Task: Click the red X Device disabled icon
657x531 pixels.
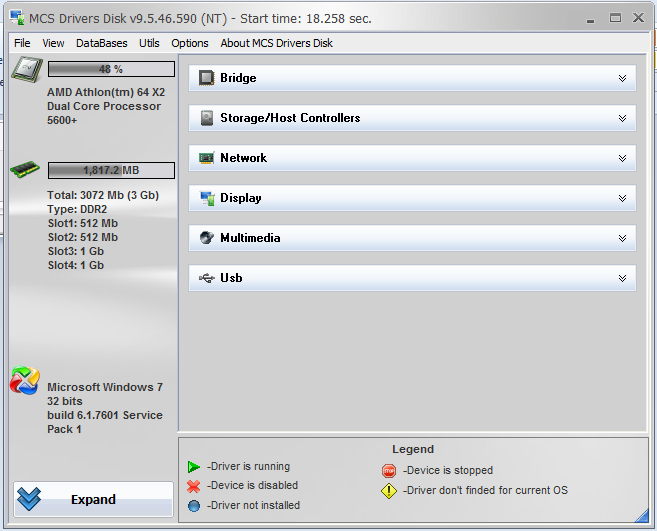Action: [194, 486]
